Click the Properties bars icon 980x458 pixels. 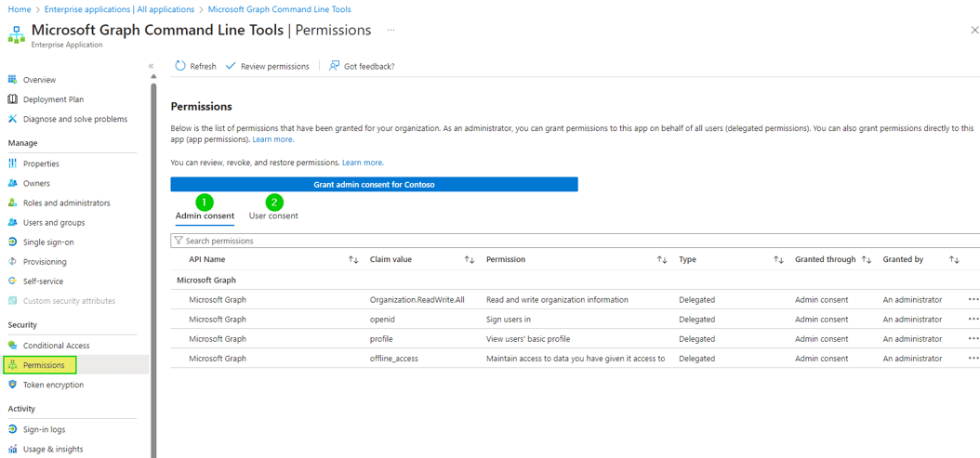tap(12, 164)
